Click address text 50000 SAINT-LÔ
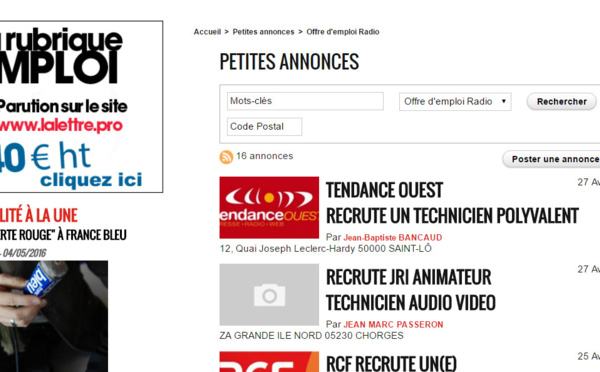The height and width of the screenshot is (372, 600). pos(395,248)
